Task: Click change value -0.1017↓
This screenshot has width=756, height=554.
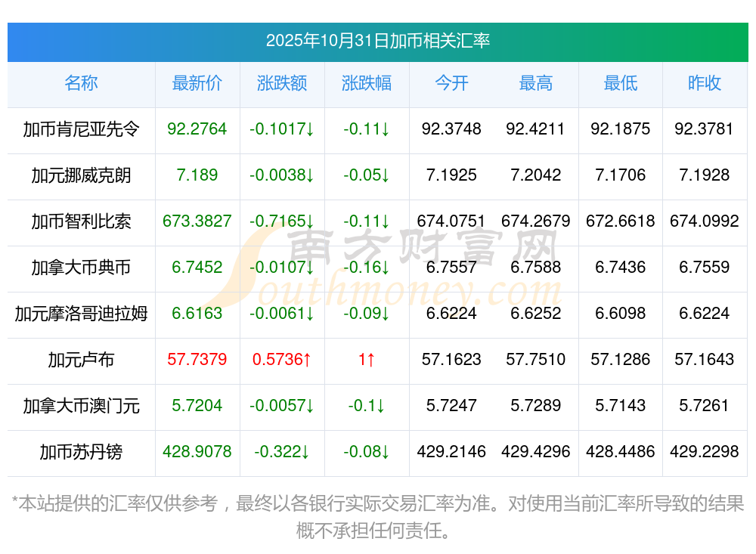Action: click(281, 128)
